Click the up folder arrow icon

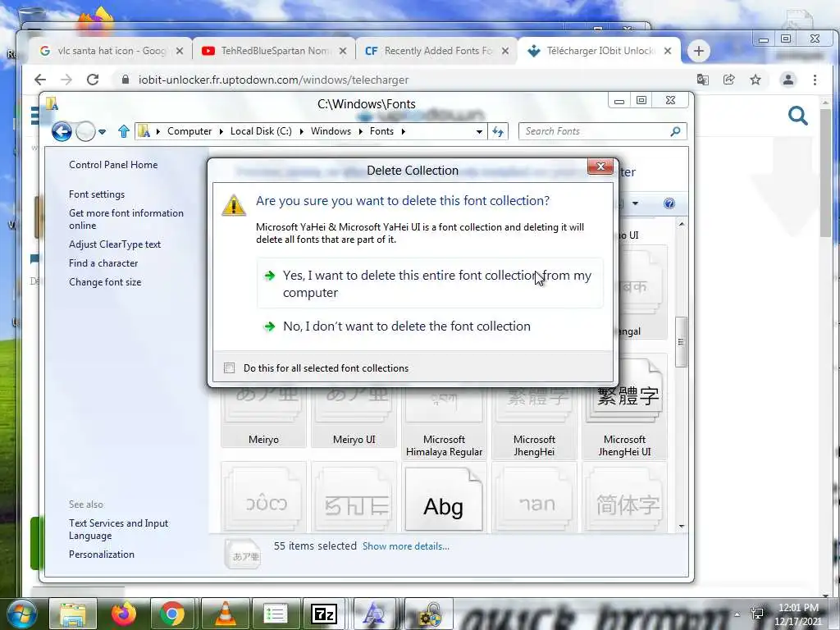pyautogui.click(x=124, y=131)
